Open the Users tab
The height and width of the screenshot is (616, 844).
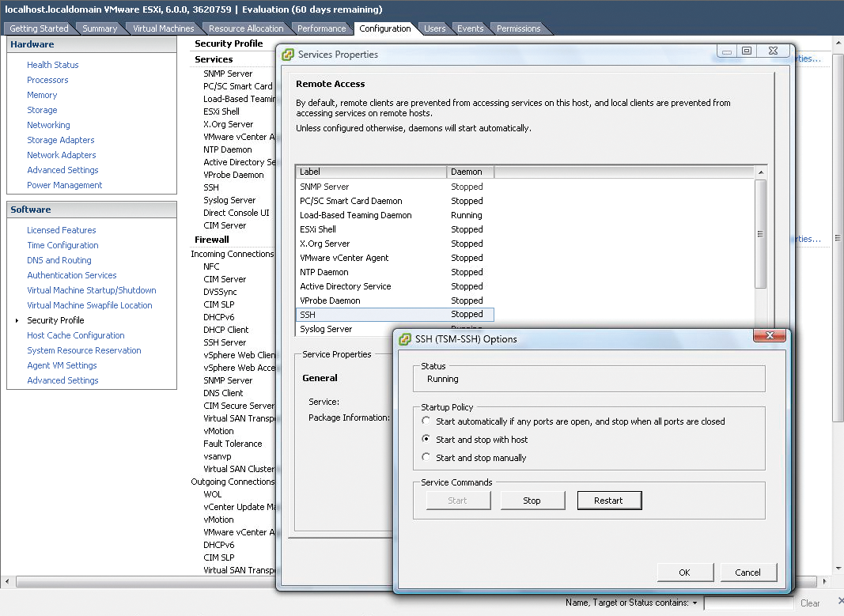(434, 28)
